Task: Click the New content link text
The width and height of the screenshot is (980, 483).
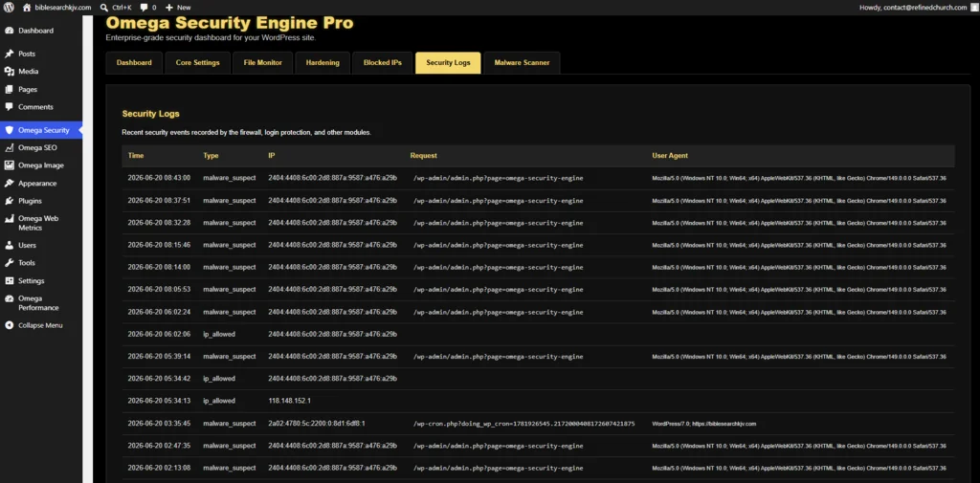Action: click(x=184, y=8)
